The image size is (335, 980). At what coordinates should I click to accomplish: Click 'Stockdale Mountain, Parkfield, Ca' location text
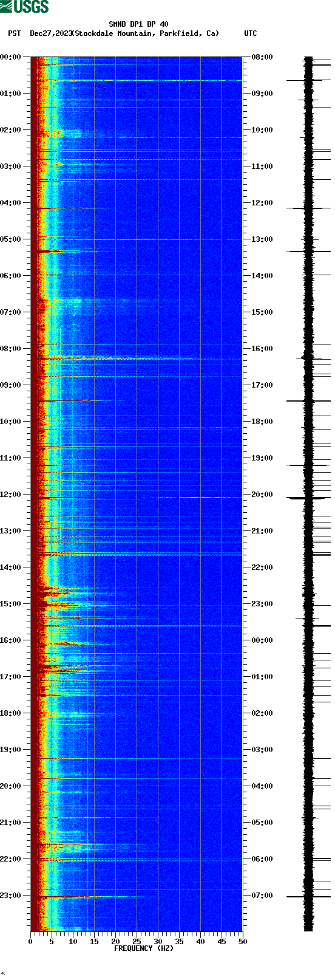click(145, 33)
